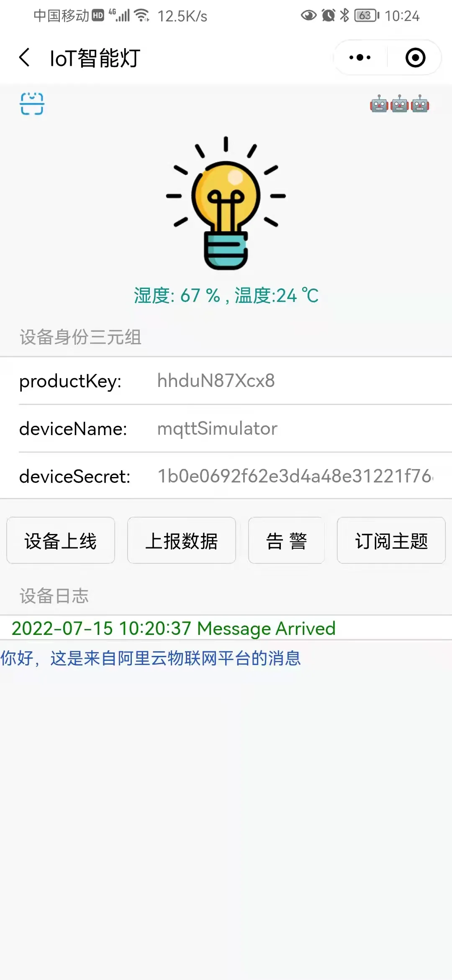Select the Message Arrived log entry
Image resolution: width=452 pixels, height=980 pixels.
pyautogui.click(x=174, y=628)
